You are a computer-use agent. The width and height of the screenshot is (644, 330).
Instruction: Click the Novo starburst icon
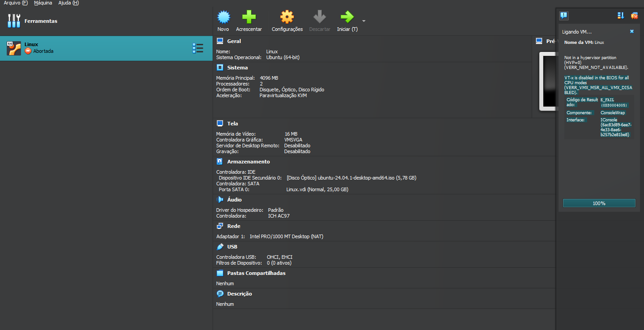click(x=223, y=17)
